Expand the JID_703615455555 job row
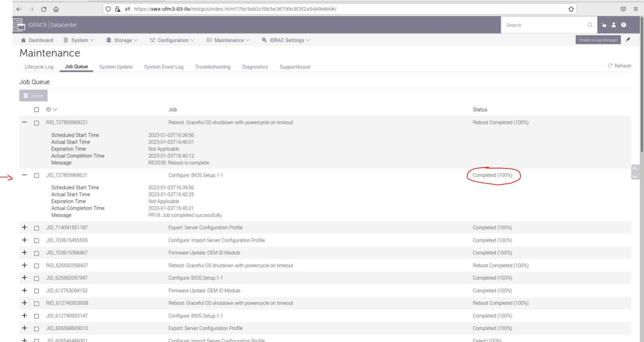The width and height of the screenshot is (644, 342). point(25,240)
